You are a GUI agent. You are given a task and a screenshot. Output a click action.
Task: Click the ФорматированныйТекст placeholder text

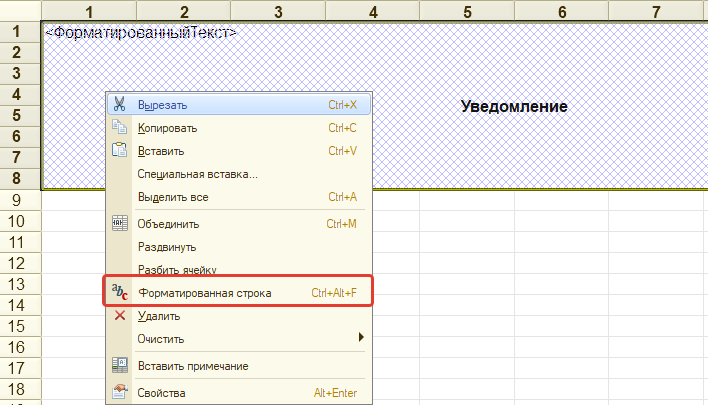tap(141, 33)
